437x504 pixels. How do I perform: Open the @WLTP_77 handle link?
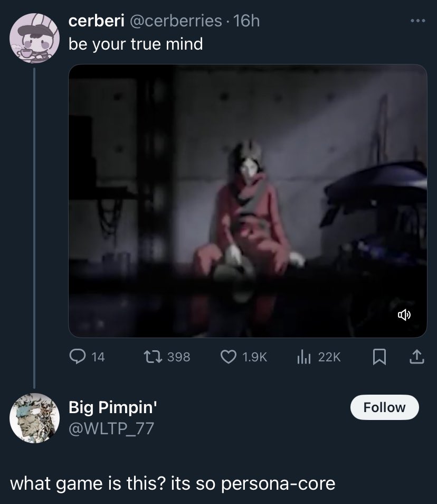click(x=111, y=429)
